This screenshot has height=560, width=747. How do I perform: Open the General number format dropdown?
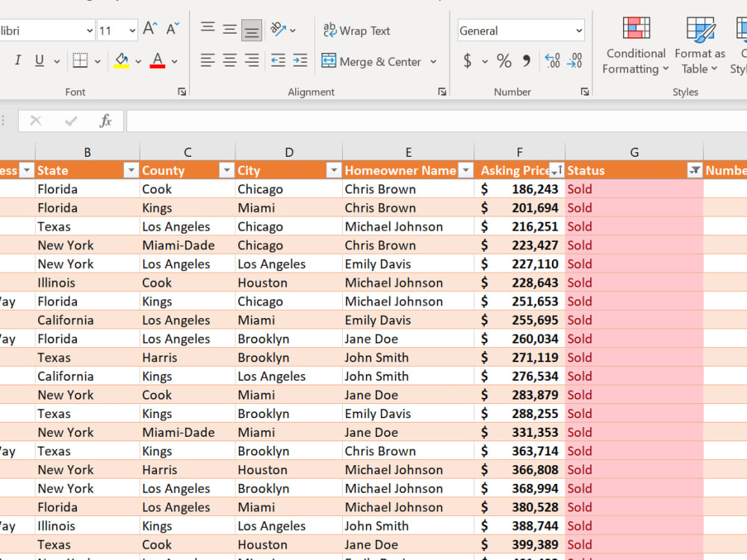pos(579,31)
